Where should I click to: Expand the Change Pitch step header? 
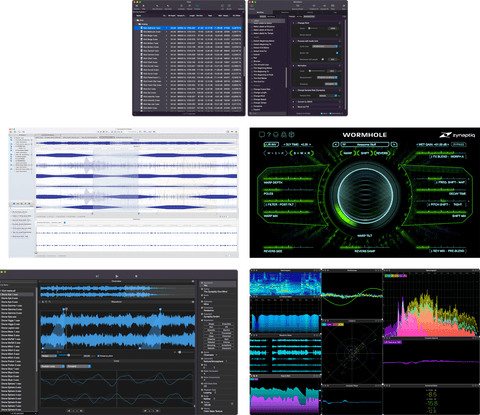coord(316,23)
